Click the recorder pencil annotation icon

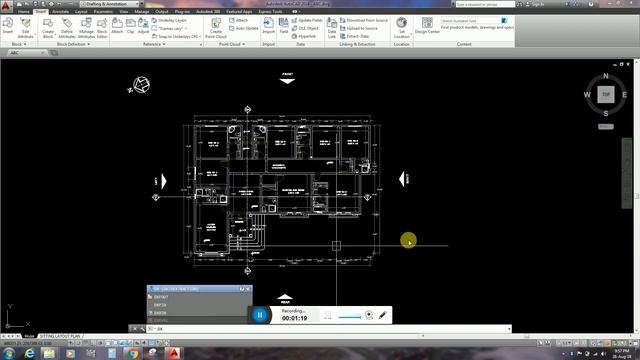pyautogui.click(x=383, y=315)
